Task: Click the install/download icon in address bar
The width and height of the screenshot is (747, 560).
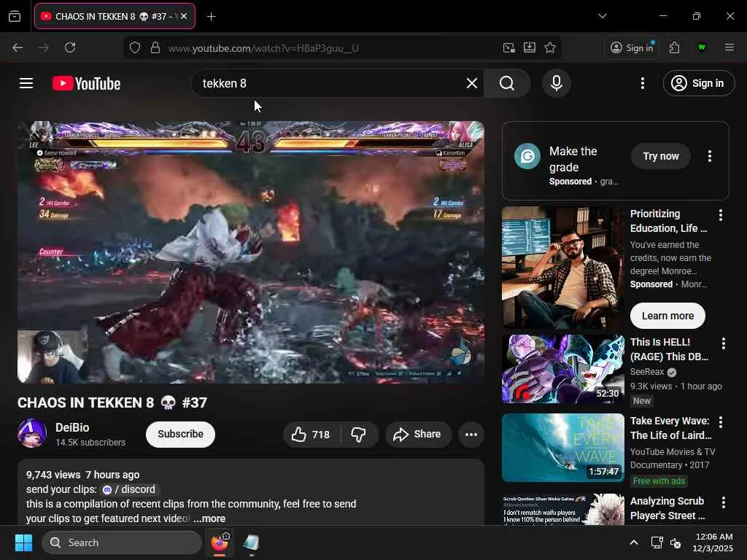Action: point(530,47)
